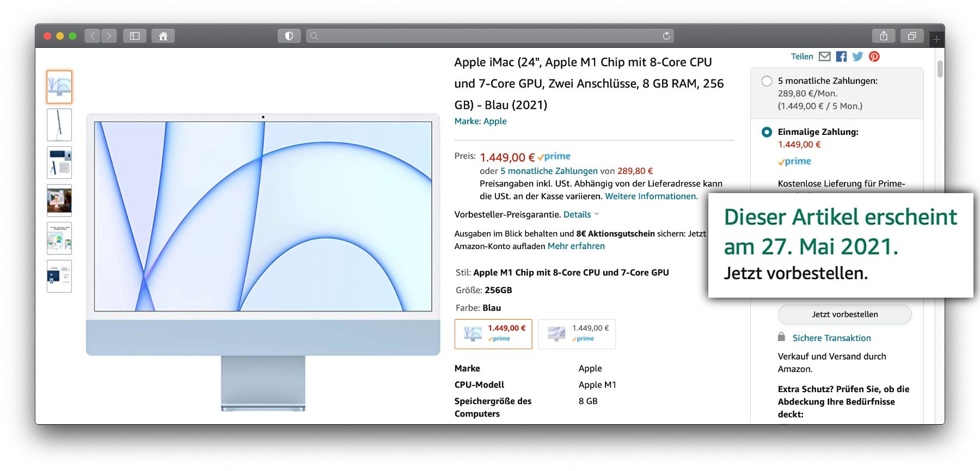Screen dimensions: 980x471
Task: Go to the home page icon
Action: [163, 36]
